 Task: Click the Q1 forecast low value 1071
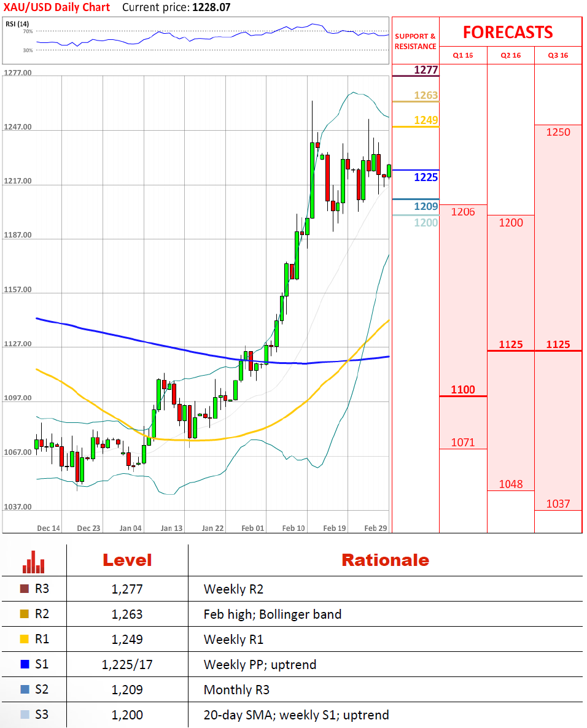click(463, 443)
